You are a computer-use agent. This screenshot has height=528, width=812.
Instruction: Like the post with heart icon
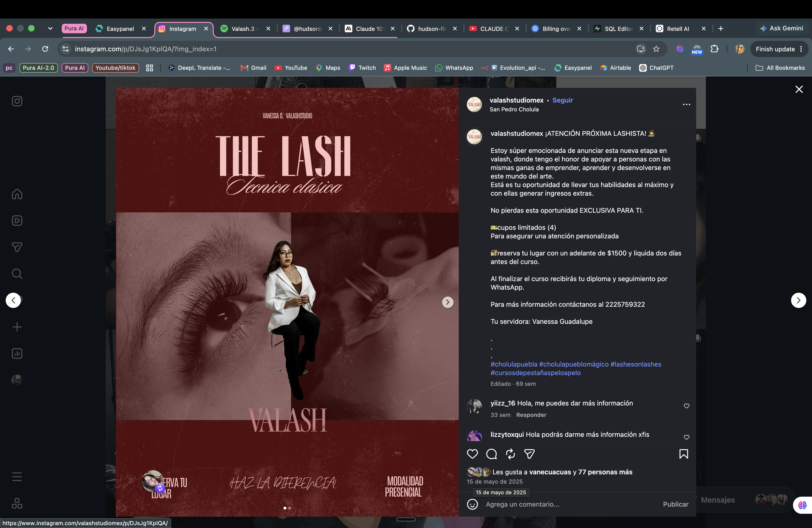click(472, 454)
